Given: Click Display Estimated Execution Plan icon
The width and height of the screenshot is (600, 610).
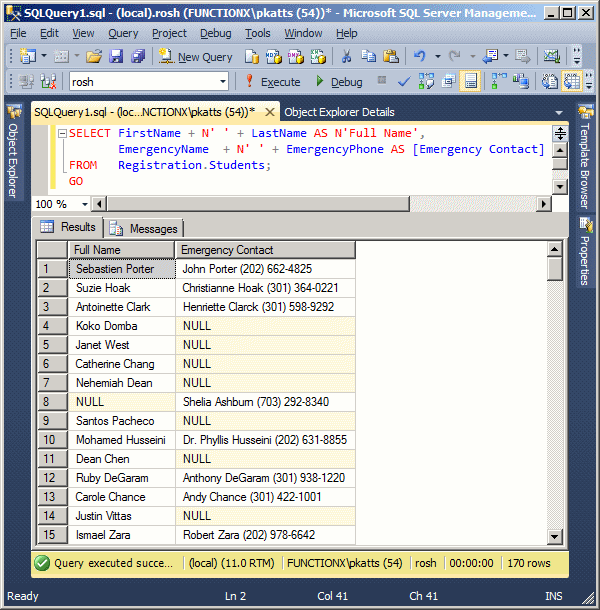Looking at the screenshot, I should click(x=426, y=82).
